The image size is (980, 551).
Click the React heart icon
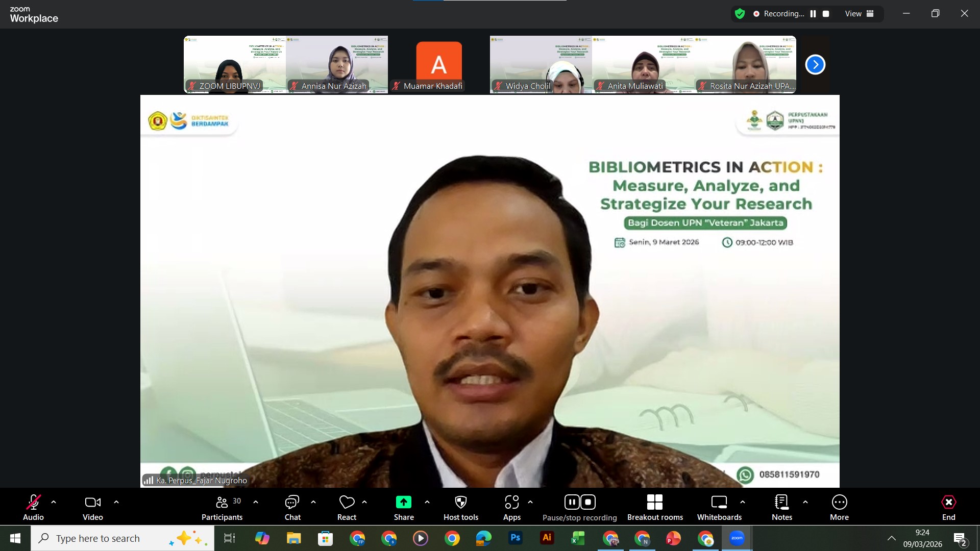347,503
